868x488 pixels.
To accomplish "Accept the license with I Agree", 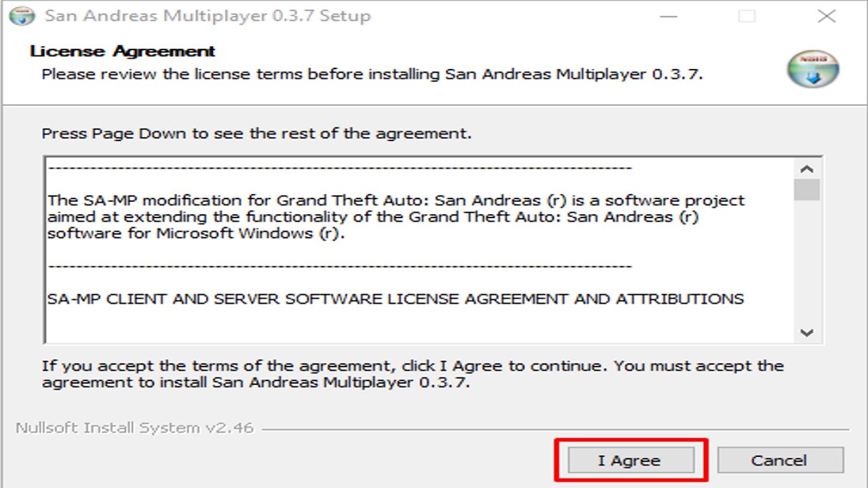I will 631,460.
